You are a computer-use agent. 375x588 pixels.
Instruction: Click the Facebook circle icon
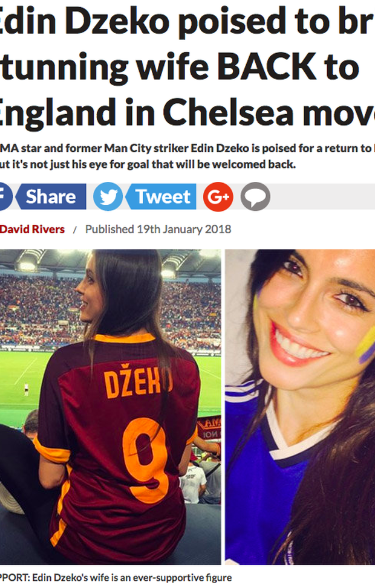(x=4, y=196)
